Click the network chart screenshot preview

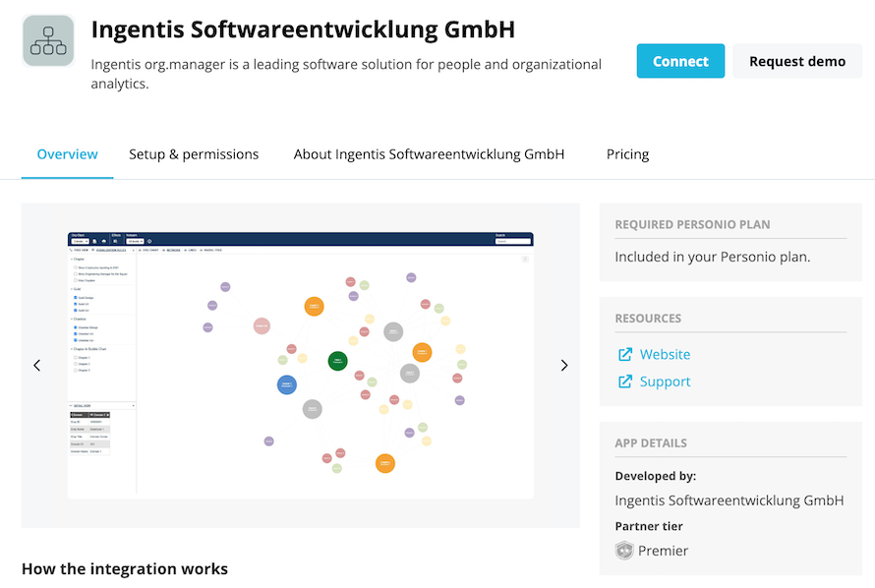pyautogui.click(x=300, y=366)
